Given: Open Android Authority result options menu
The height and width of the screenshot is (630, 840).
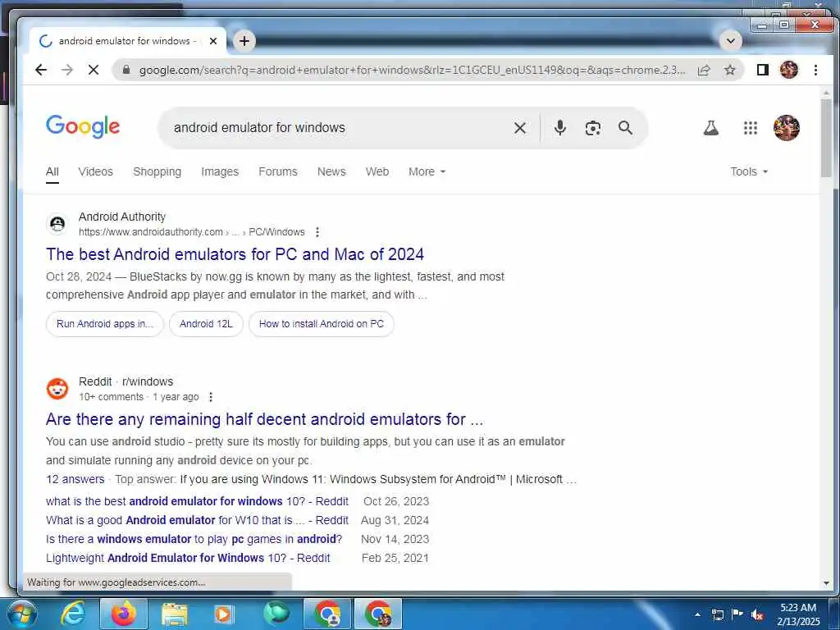Looking at the screenshot, I should pyautogui.click(x=317, y=232).
